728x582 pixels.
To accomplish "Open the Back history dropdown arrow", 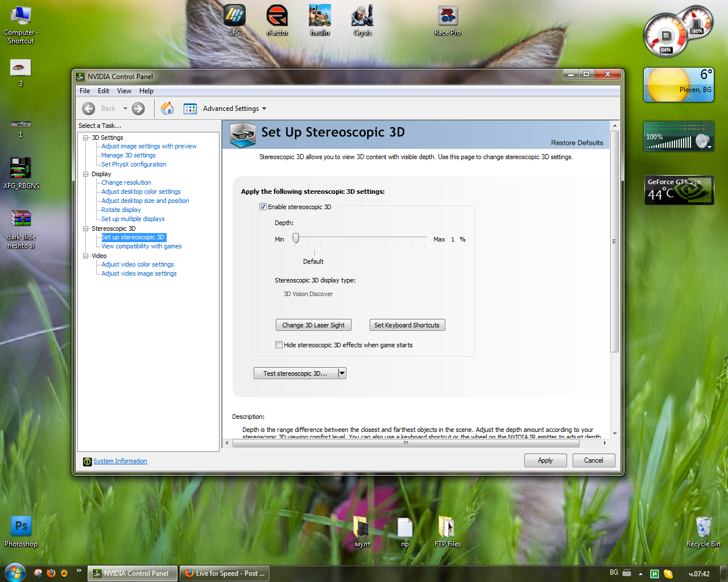I will click(x=125, y=109).
